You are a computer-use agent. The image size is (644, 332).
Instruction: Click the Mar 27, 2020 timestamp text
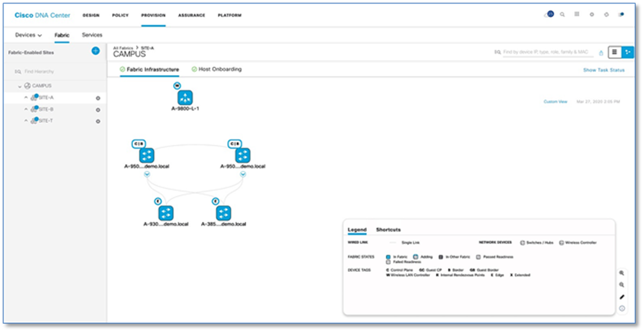pos(598,102)
